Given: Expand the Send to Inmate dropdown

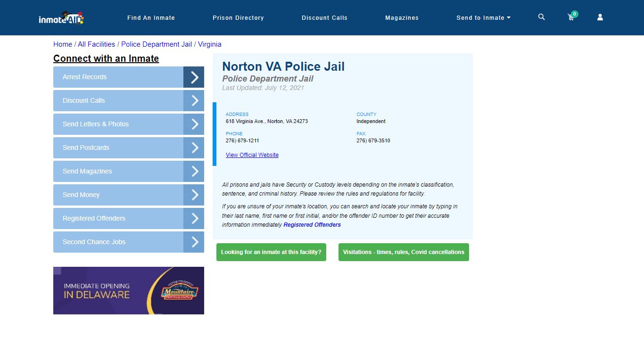Looking at the screenshot, I should 483,18.
